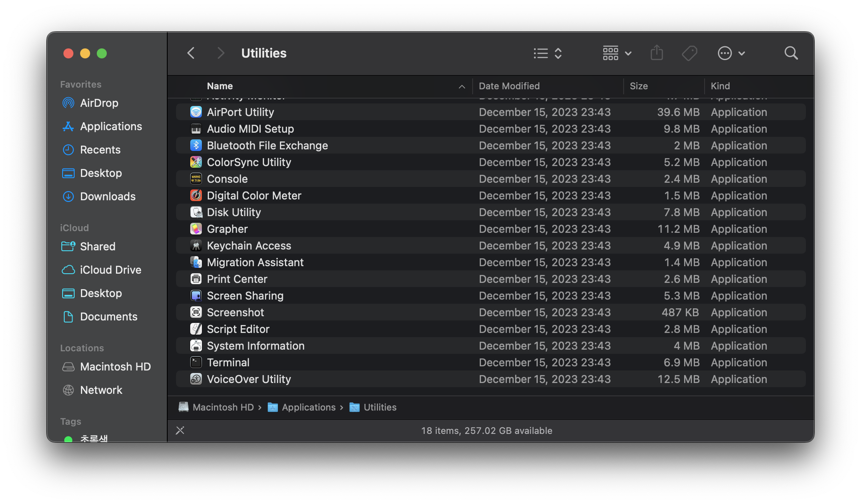The image size is (861, 504).
Task: Collapse the Locations sidebar section header
Action: 82,348
